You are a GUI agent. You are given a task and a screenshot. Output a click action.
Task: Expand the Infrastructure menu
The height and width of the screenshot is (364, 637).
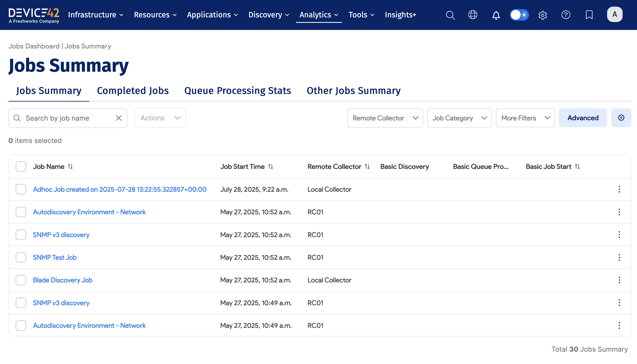(96, 15)
